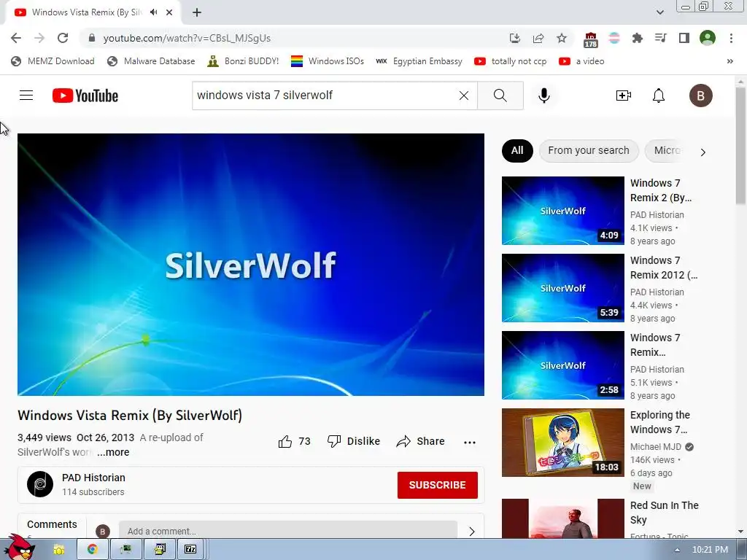Click the share page icon in address bar

[x=538, y=38]
